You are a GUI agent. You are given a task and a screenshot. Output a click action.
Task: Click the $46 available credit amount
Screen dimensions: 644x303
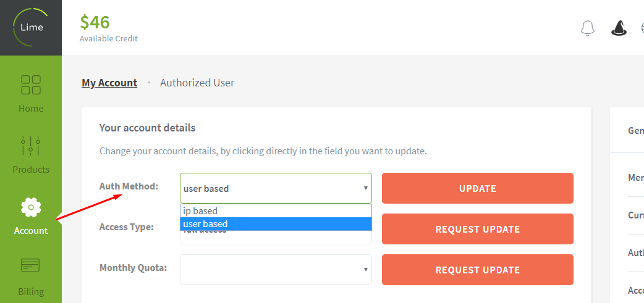tap(95, 22)
